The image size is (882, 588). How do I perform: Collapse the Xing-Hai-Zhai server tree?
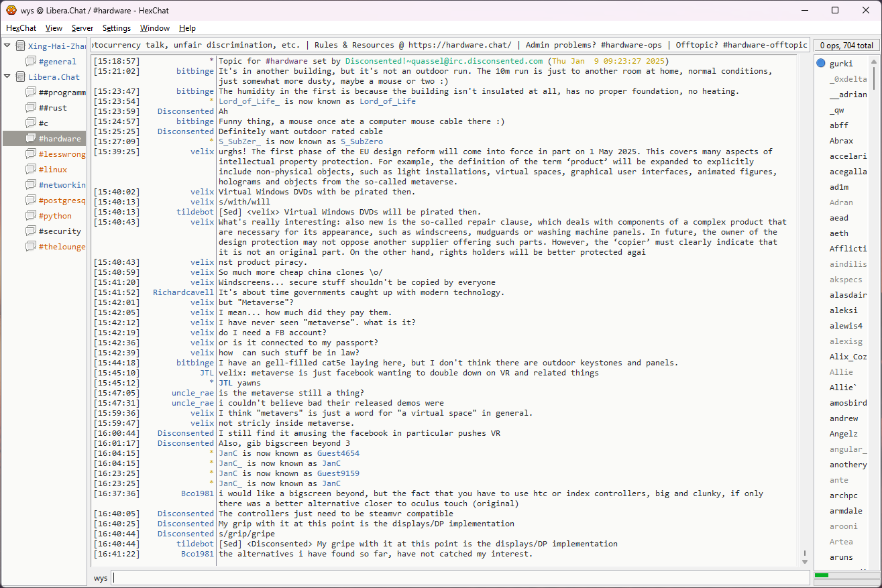[x=7, y=46]
